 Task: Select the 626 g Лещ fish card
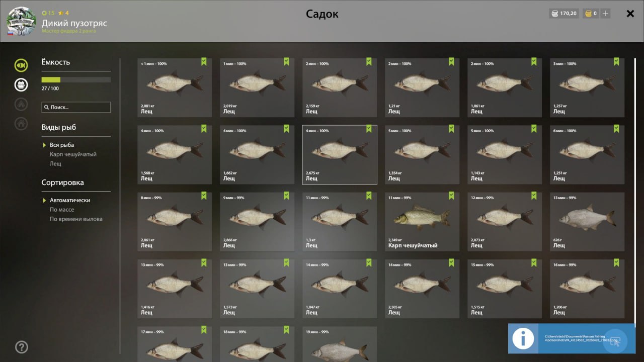pyautogui.click(x=587, y=222)
